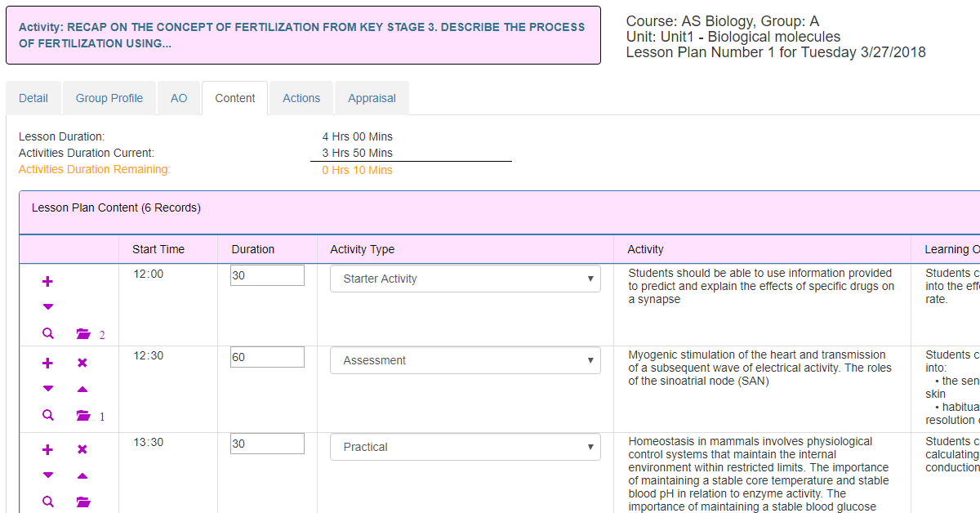Switch to the Group Profile tab
The image size is (980, 513).
tap(109, 98)
